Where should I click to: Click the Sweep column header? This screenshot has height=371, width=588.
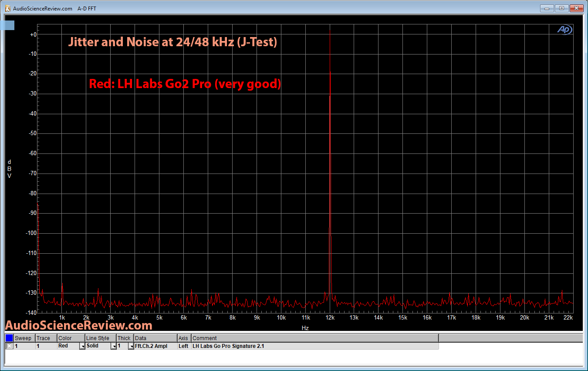tap(24, 338)
